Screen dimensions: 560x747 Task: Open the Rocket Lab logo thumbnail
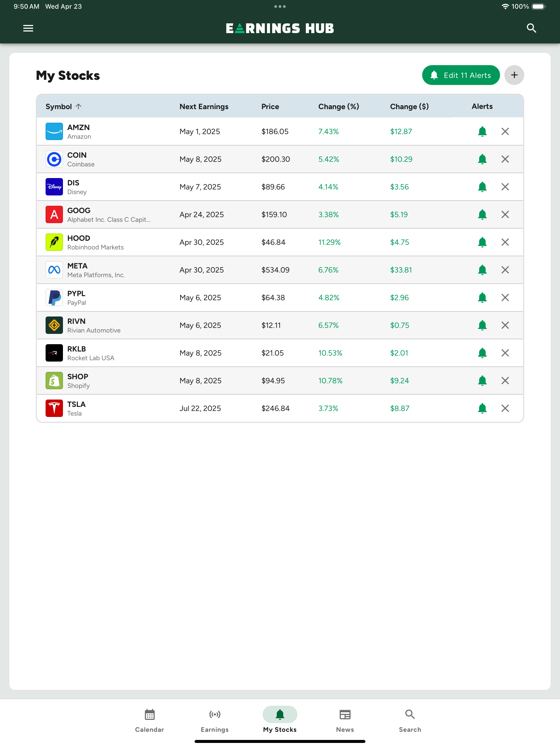[54, 353]
